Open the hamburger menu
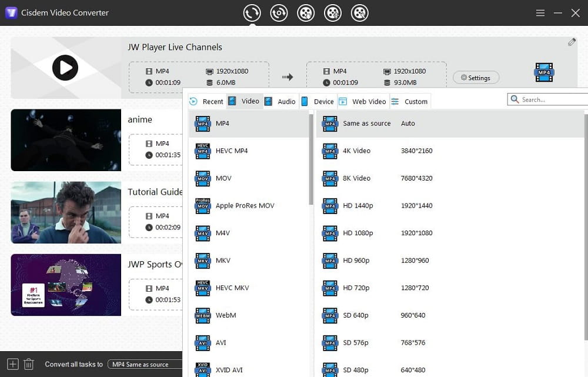The image size is (588, 377). pos(540,13)
